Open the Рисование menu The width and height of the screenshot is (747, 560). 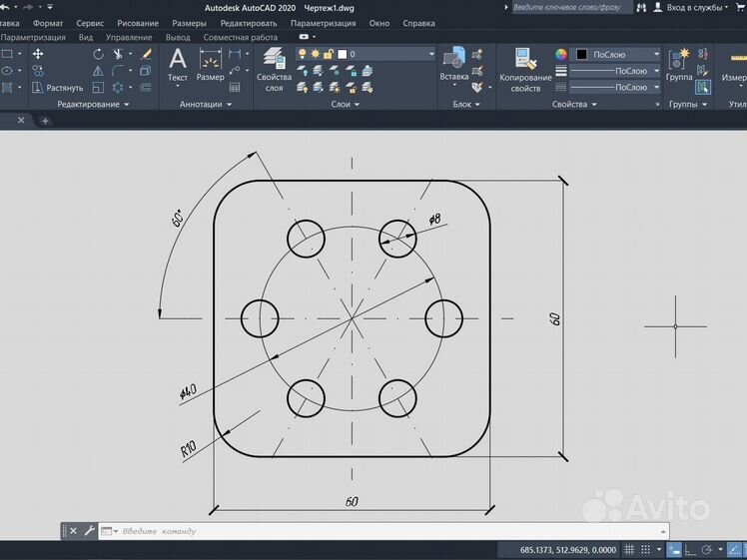(x=138, y=22)
